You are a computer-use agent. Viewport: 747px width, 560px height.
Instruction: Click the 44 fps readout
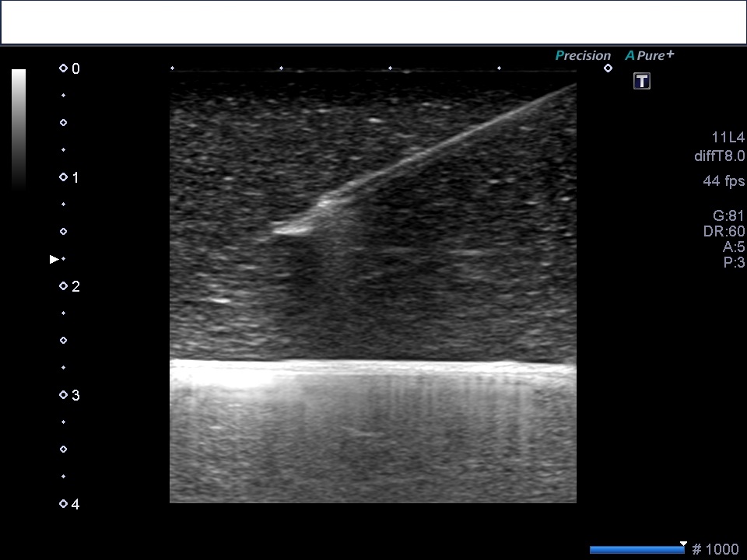click(724, 181)
